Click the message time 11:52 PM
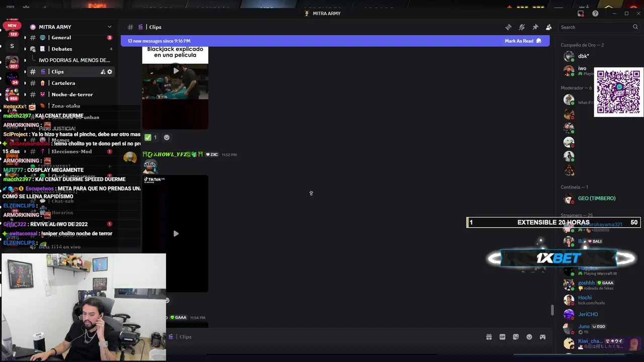This screenshot has height=362, width=644. pyautogui.click(x=229, y=155)
